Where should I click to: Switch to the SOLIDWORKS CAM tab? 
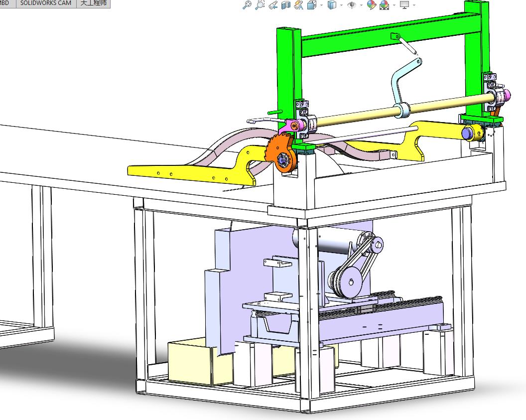[46, 3]
